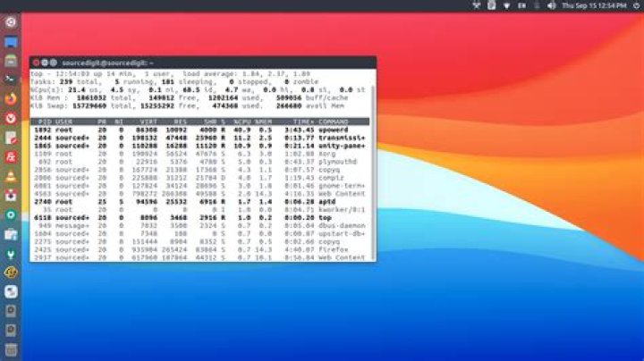Launch VLC media player cone icon
This screenshot has width=644, height=361.
coord(11,176)
